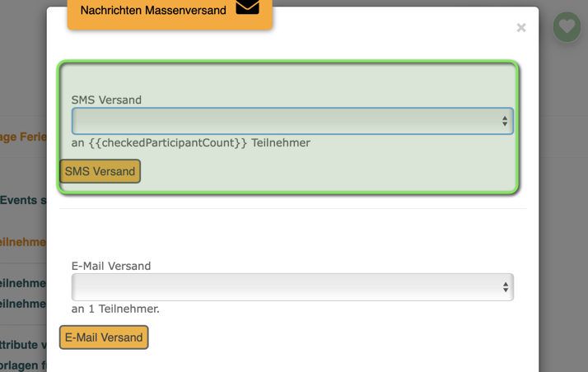Click the 'an 1 Teilnehmer.' text
588x372 pixels.
pyautogui.click(x=115, y=309)
